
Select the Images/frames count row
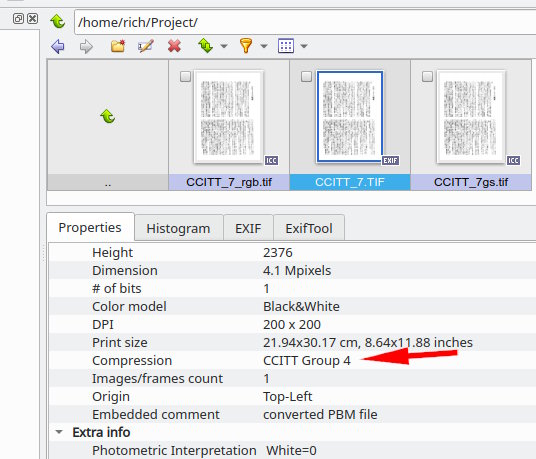click(x=293, y=379)
